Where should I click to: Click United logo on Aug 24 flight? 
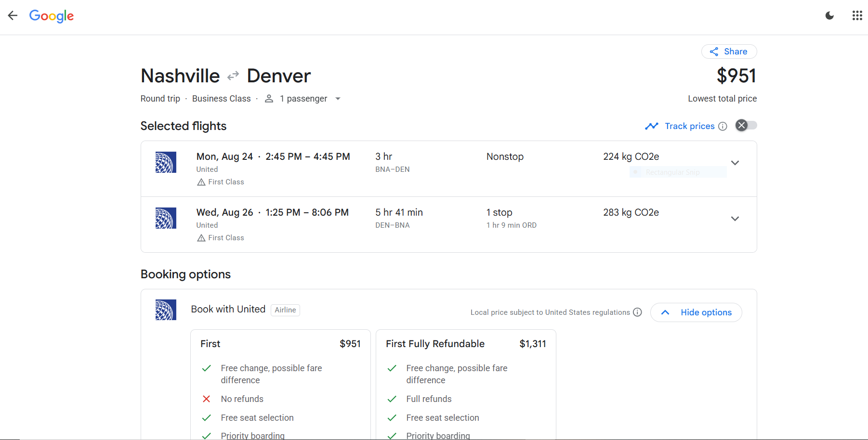coord(166,162)
